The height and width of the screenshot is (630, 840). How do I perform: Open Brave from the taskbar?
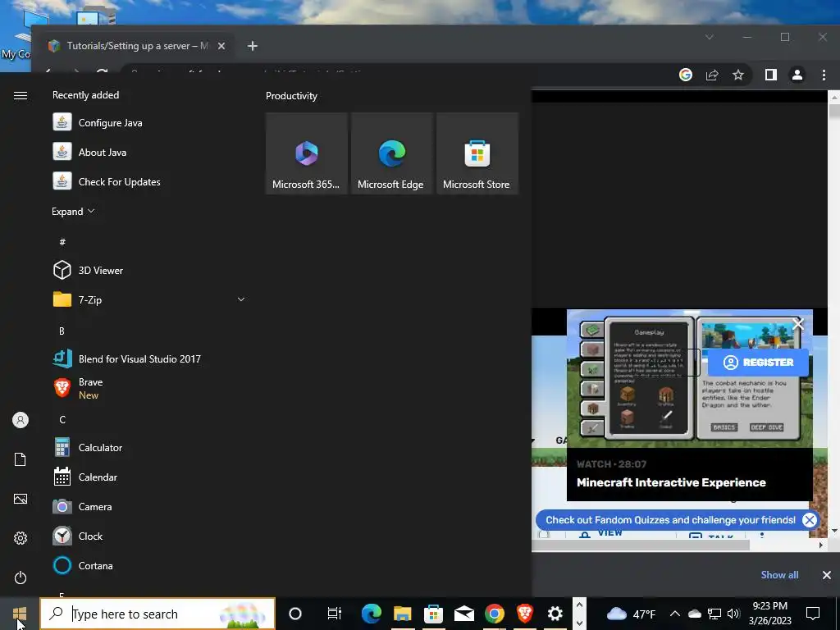coord(525,614)
